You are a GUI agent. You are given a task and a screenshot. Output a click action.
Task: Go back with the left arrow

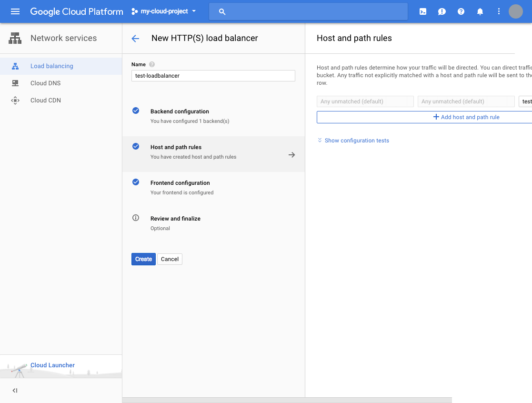[135, 38]
